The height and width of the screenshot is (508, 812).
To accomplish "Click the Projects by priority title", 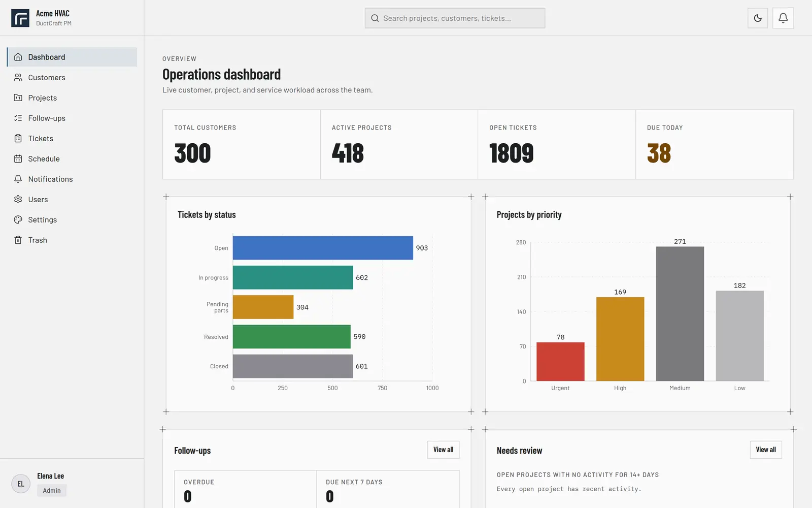I will (x=529, y=215).
